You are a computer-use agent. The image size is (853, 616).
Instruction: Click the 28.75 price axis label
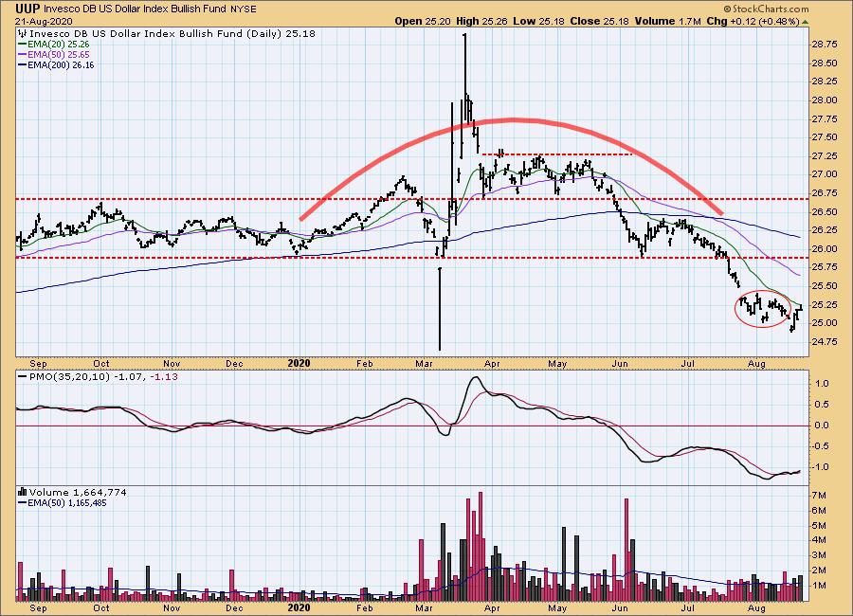[825, 45]
